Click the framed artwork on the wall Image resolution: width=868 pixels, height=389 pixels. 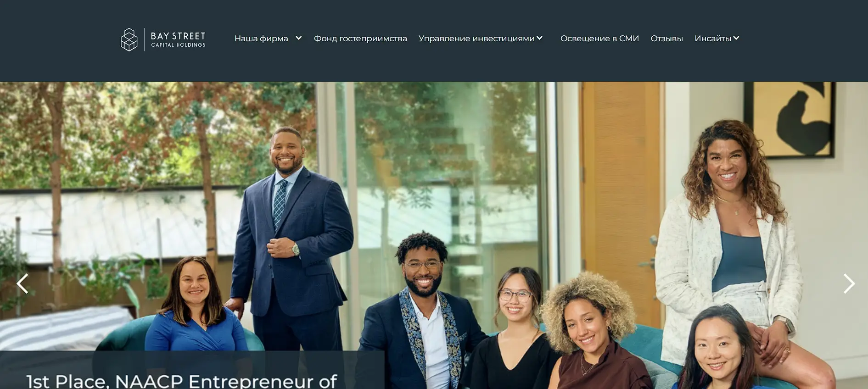pos(789,119)
